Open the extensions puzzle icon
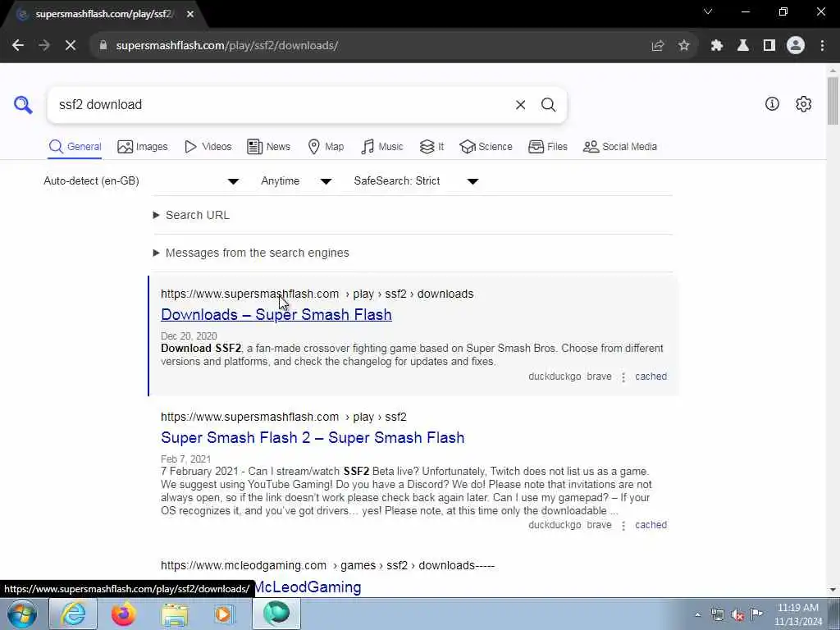This screenshot has width=840, height=630. 717,46
